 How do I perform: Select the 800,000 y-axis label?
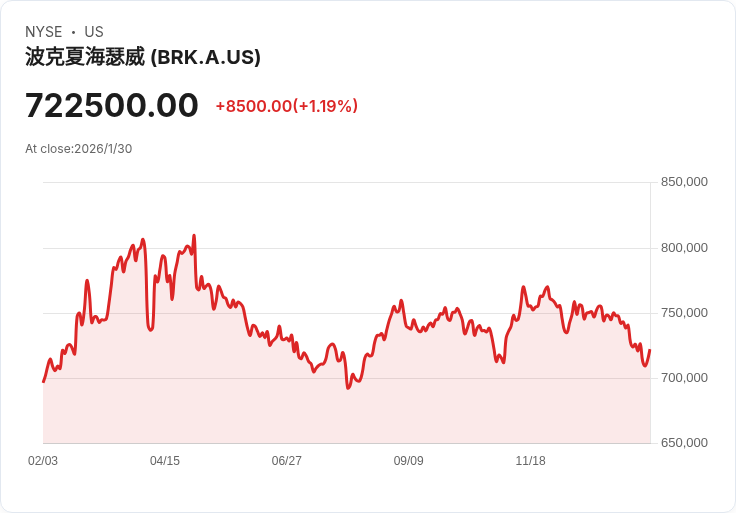[x=684, y=247]
